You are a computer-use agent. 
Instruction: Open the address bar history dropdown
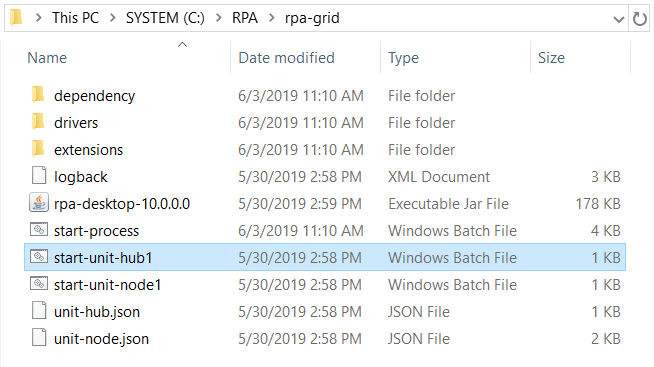tap(619, 19)
